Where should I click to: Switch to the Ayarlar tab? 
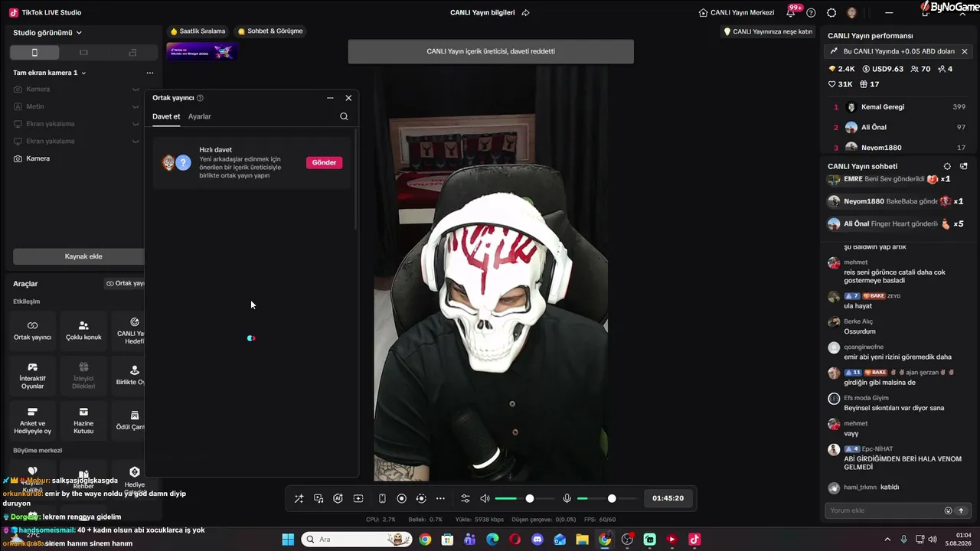click(200, 116)
